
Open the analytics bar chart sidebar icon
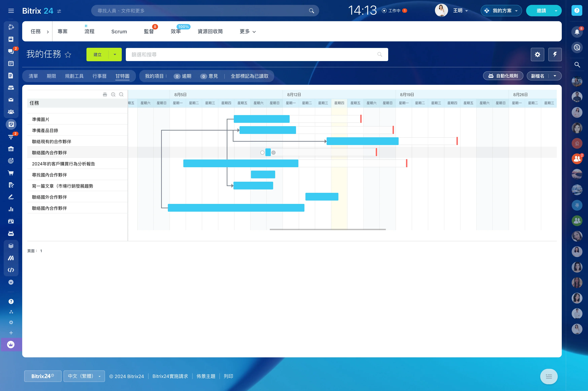[x=11, y=209]
